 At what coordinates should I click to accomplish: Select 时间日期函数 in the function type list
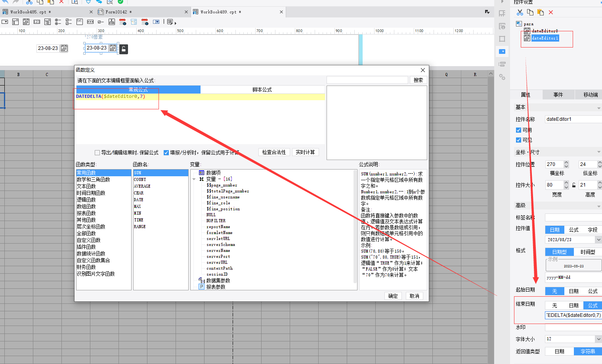point(91,193)
